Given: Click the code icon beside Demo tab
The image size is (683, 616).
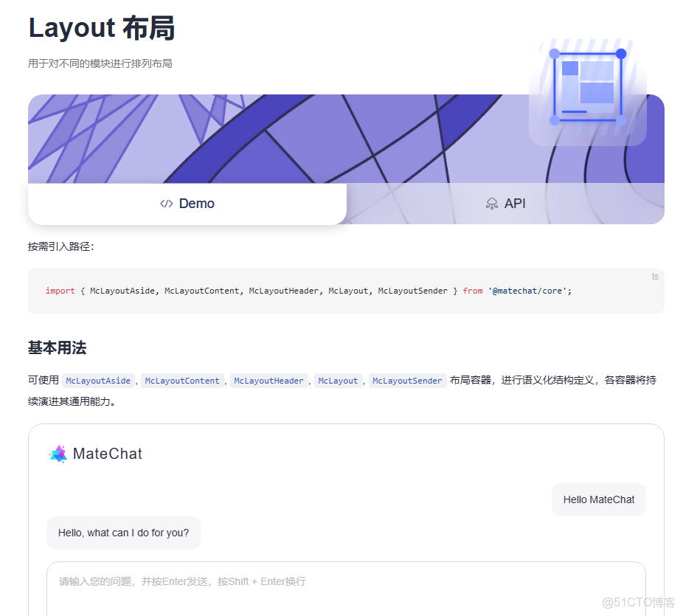Looking at the screenshot, I should click(167, 204).
